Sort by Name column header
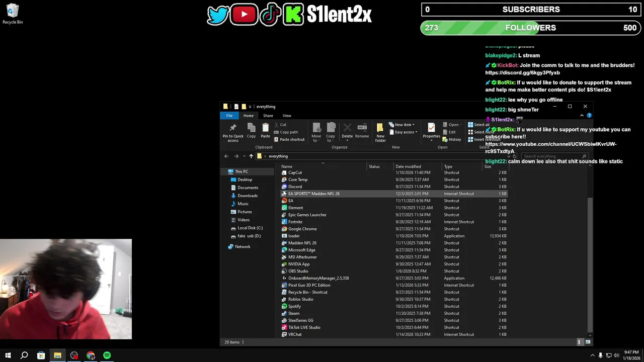 pos(323,166)
